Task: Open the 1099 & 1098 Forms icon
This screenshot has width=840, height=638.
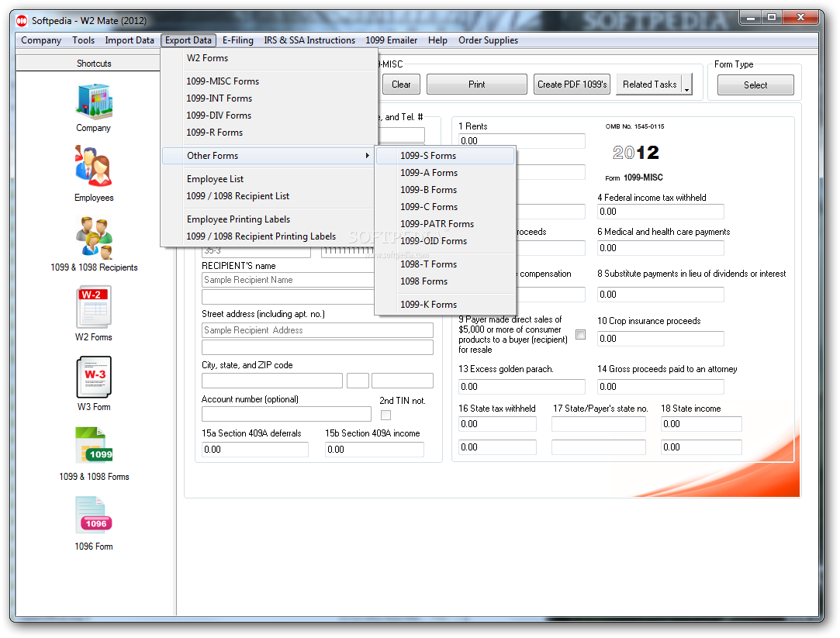Action: (94, 445)
